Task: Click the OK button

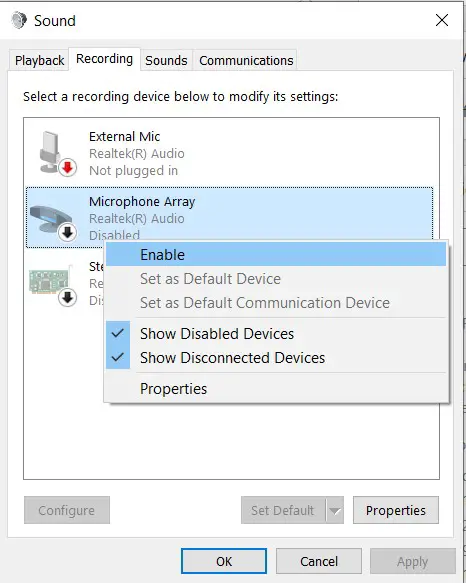Action: (x=224, y=561)
